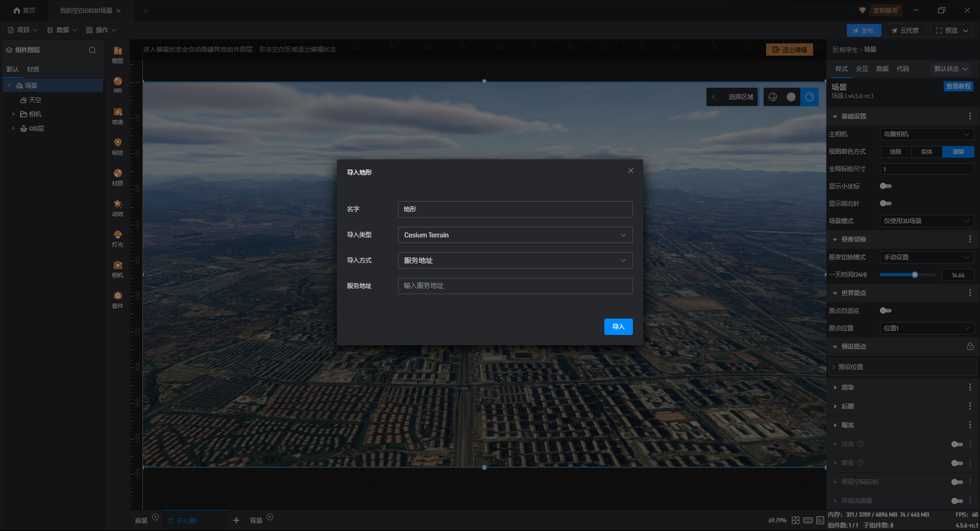
Task: Select the 灯光 (Lighting) tool icon
Action: click(x=117, y=237)
